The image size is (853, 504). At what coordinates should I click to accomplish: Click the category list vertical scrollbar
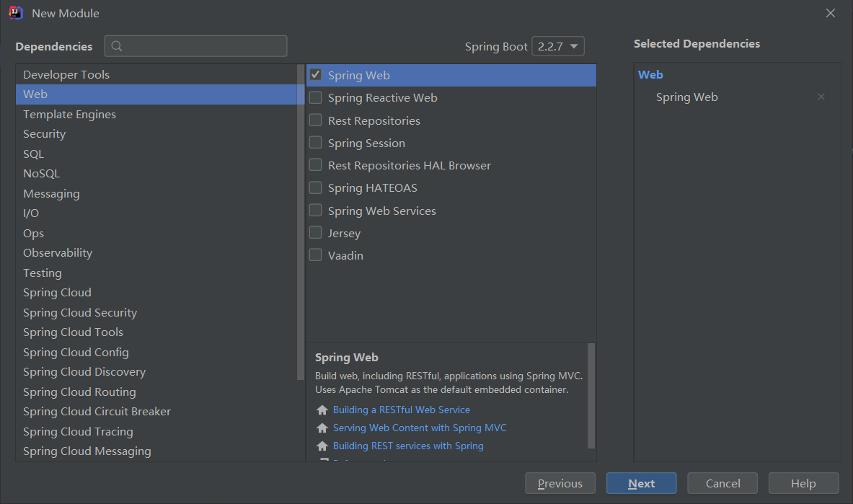click(x=301, y=222)
